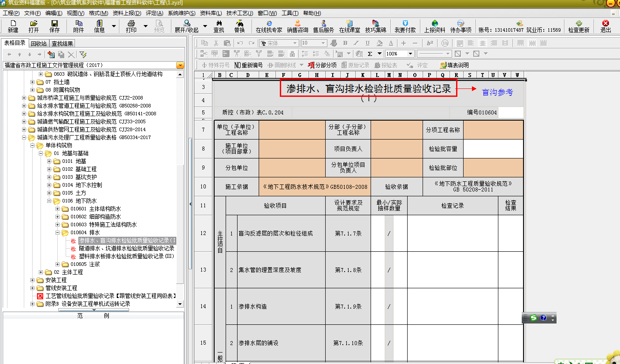Click the 重新编号 renumber button

[248, 65]
